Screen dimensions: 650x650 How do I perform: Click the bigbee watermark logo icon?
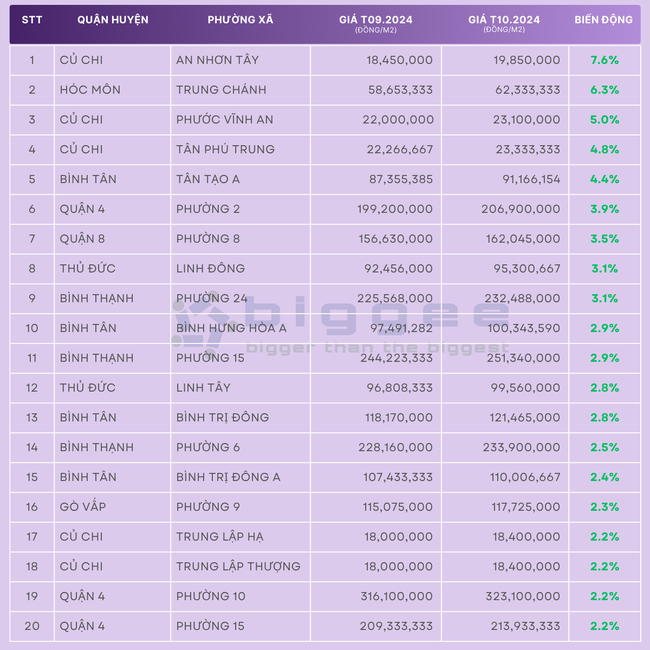197,324
